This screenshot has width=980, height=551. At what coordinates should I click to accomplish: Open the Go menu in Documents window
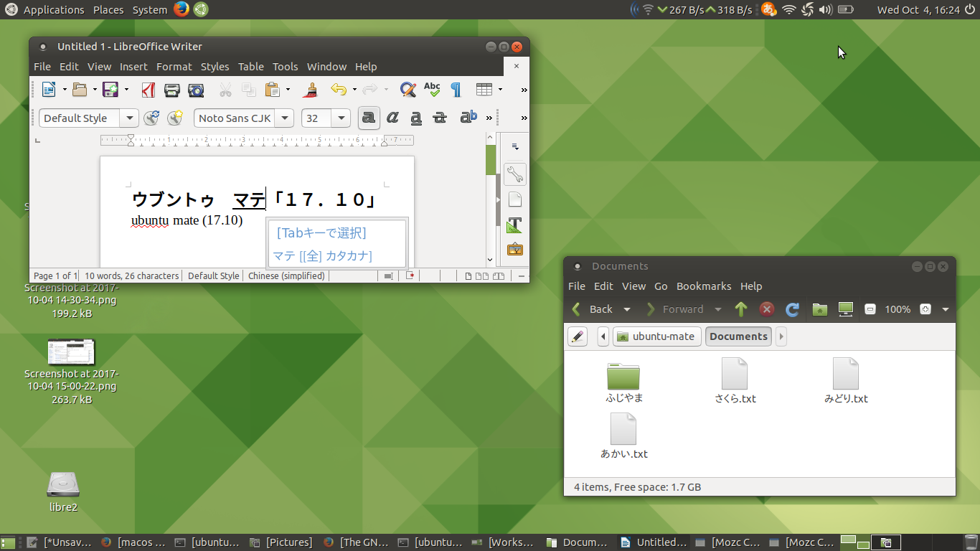coord(661,286)
